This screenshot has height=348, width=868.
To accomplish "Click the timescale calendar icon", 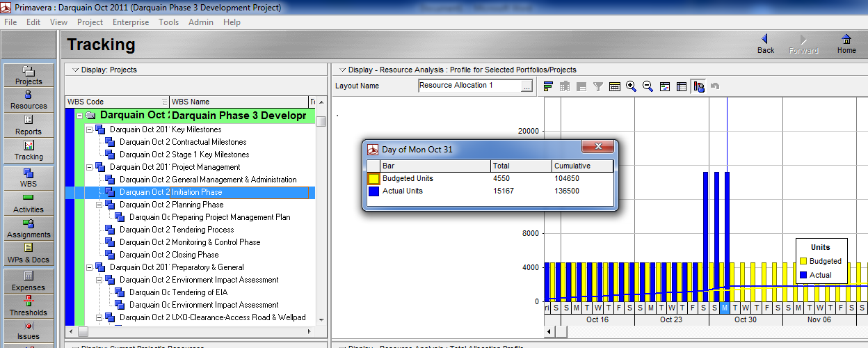I will (x=614, y=86).
